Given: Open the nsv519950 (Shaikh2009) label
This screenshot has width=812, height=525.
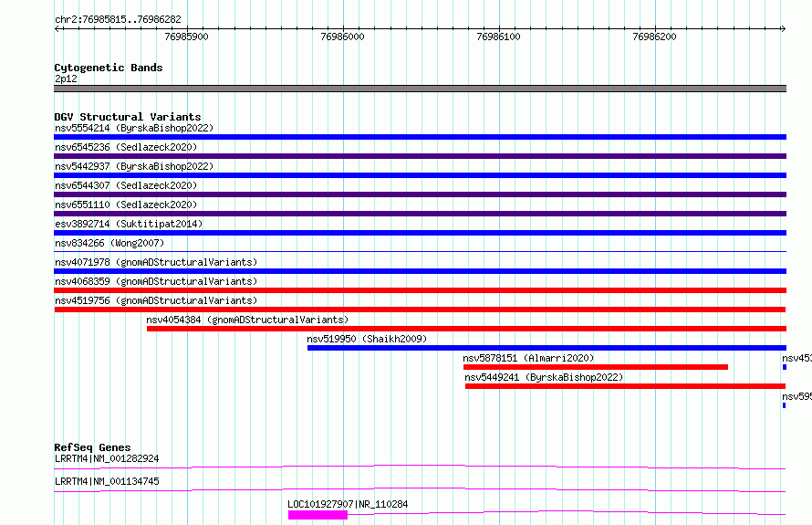Looking at the screenshot, I should (367, 339).
